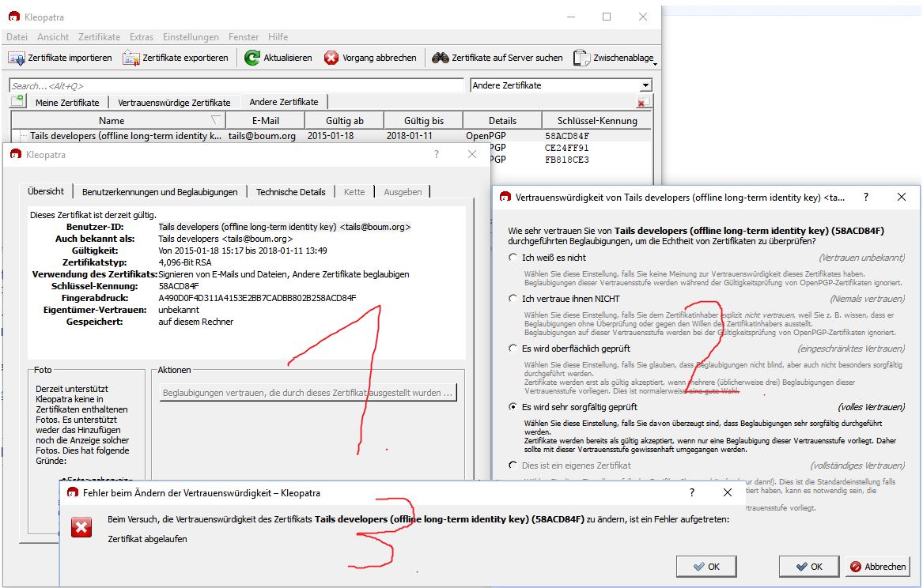
Task: Click 'Beglaubigungen vertrauen, die durch dieses Zertifikat' button
Action: [x=308, y=392]
